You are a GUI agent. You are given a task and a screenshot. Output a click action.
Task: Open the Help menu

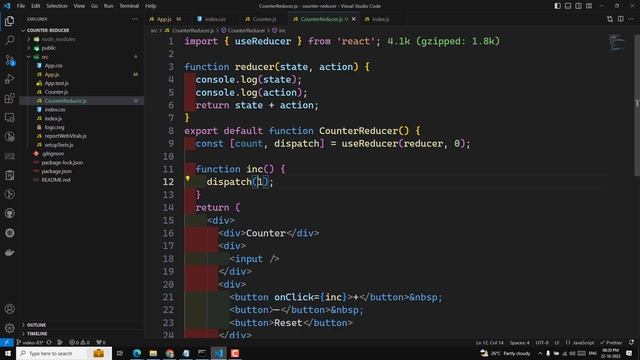tap(151, 6)
